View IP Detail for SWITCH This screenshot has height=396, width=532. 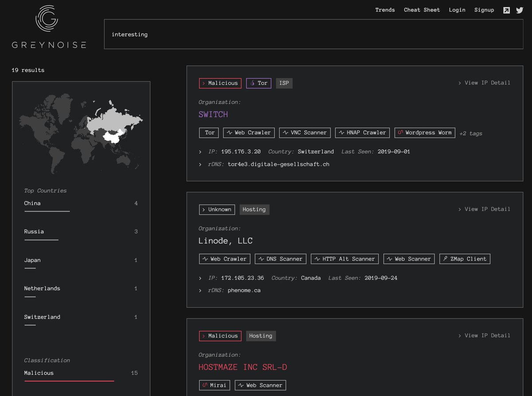point(484,83)
